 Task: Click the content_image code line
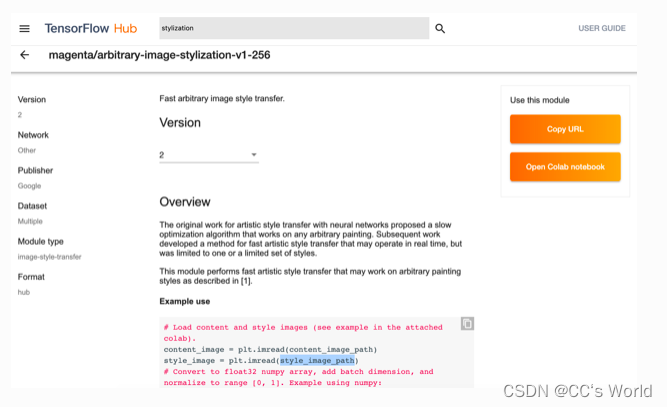[x=270, y=350]
